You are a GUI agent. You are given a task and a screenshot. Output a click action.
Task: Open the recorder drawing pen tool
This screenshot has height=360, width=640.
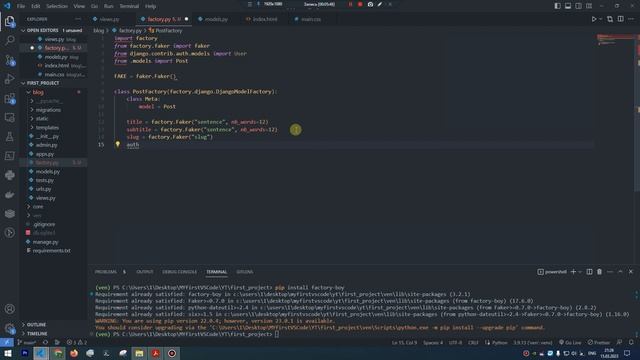coord(380,4)
